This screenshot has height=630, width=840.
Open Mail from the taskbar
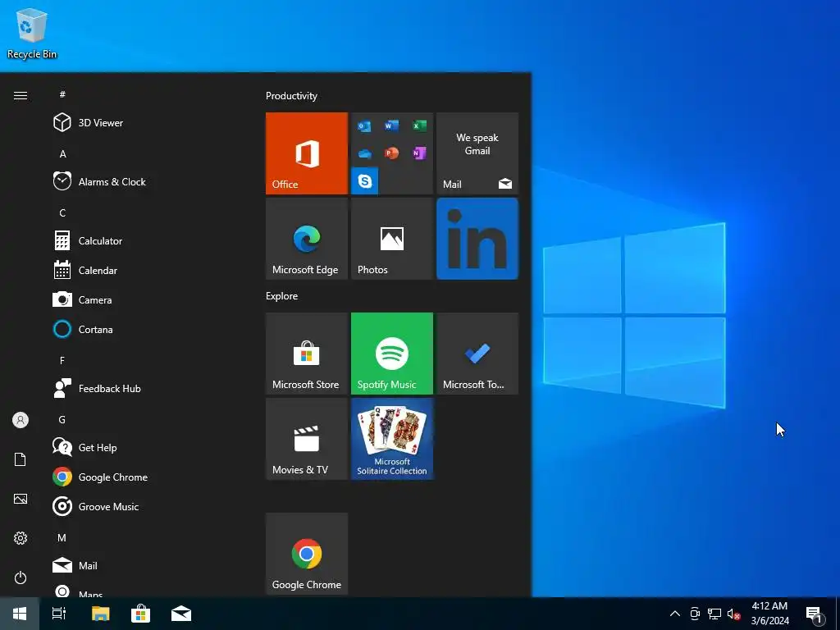point(181,614)
